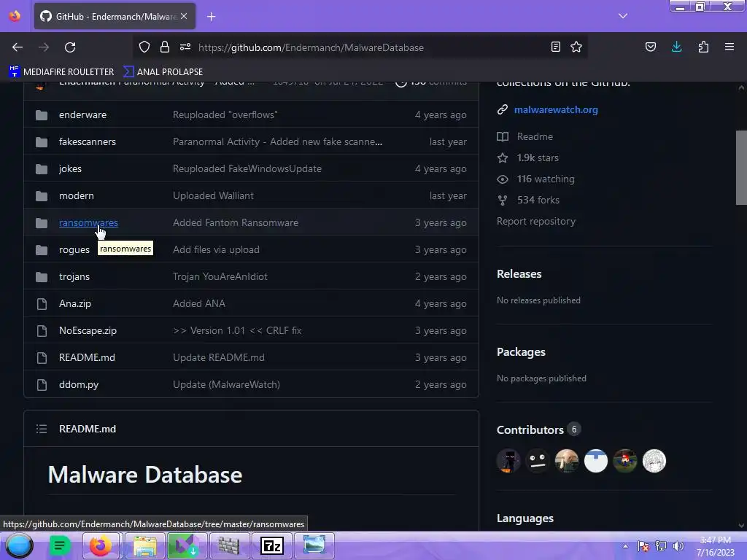The image size is (747, 560).
Task: Toggle reader view icon
Action: [555, 47]
